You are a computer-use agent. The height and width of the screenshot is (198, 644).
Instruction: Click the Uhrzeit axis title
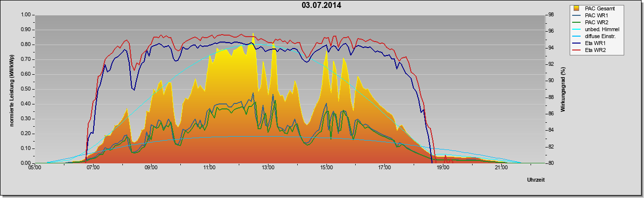[537, 180]
